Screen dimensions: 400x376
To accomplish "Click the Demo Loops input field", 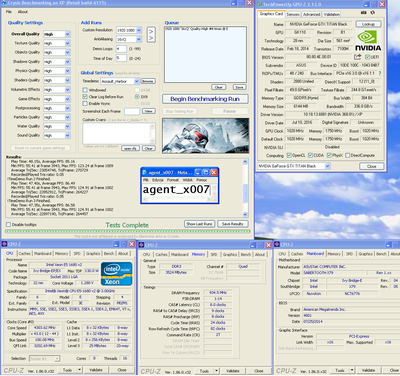I will pyautogui.click(x=121, y=49).
